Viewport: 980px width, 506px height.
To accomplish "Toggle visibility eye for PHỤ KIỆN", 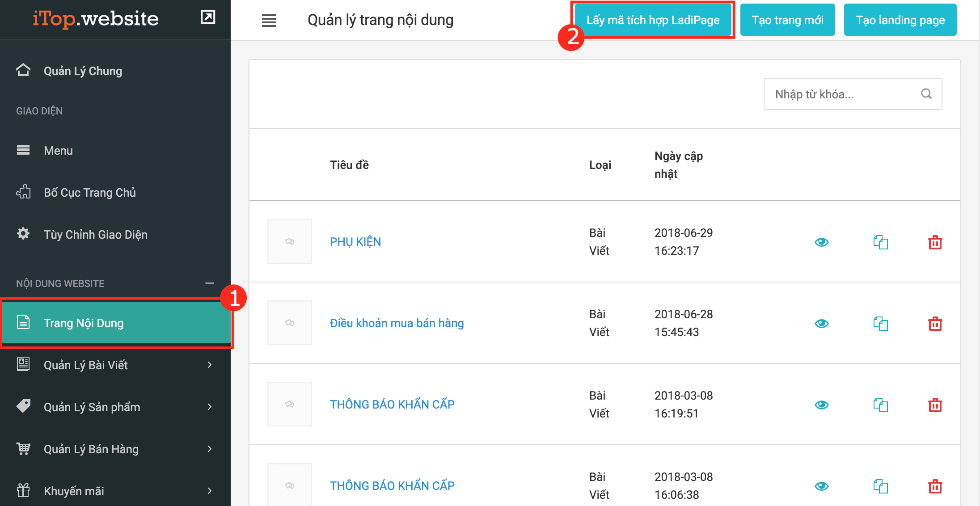I will tap(821, 242).
